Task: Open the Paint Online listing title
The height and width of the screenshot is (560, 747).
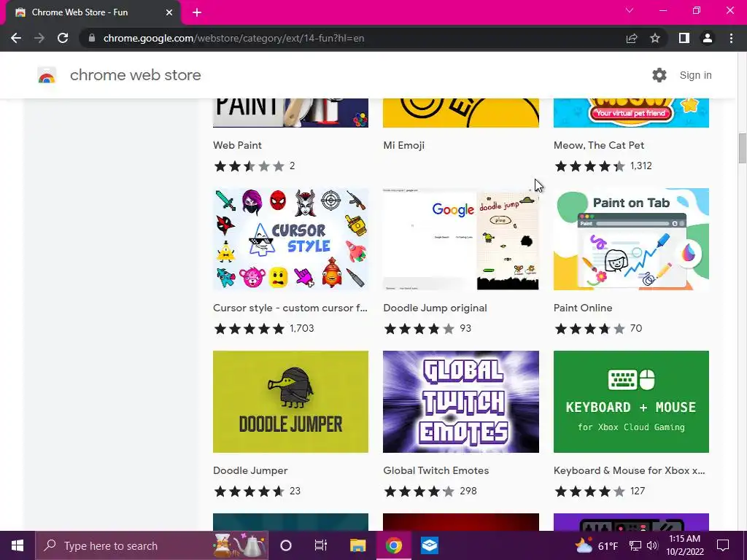Action: pyautogui.click(x=583, y=308)
